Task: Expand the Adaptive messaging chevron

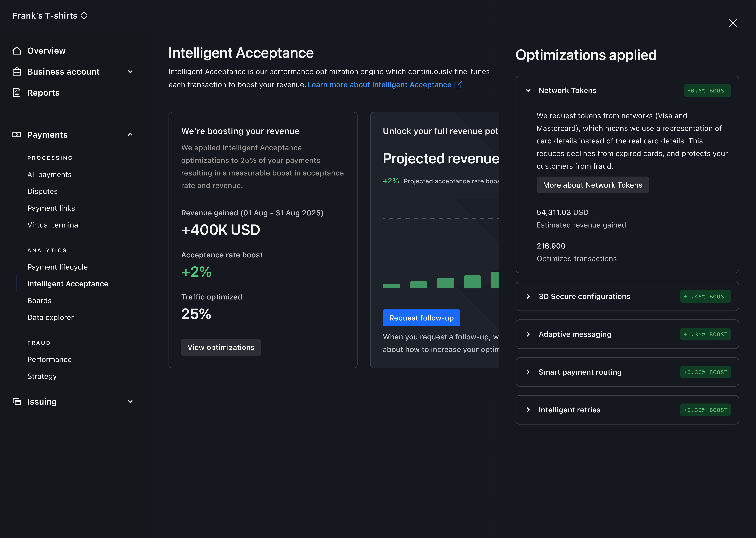Action: pyautogui.click(x=528, y=334)
